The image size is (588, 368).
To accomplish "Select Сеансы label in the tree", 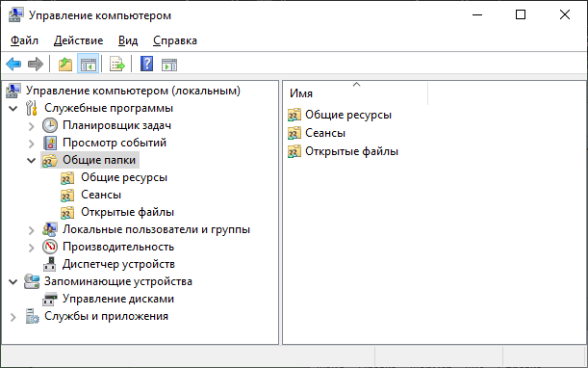I will click(x=101, y=195).
